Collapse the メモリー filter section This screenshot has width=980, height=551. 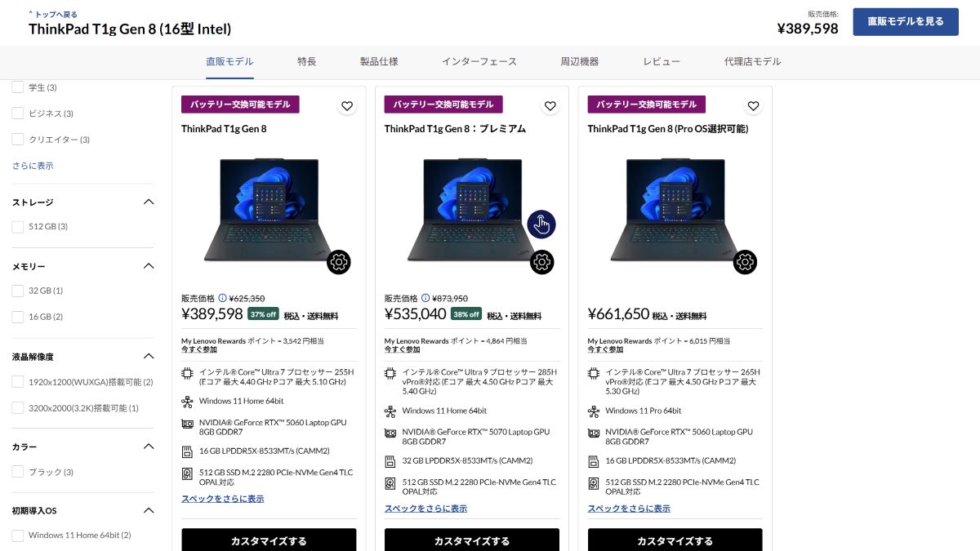(149, 266)
